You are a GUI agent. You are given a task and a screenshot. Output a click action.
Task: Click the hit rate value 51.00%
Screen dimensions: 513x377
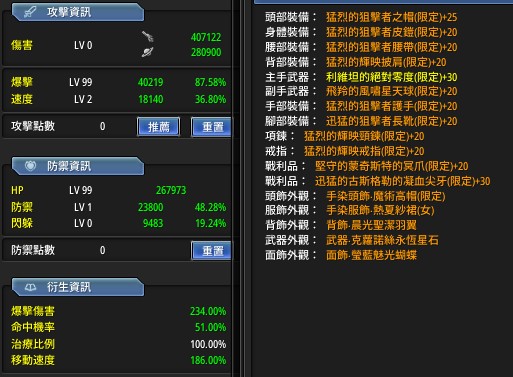point(210,327)
